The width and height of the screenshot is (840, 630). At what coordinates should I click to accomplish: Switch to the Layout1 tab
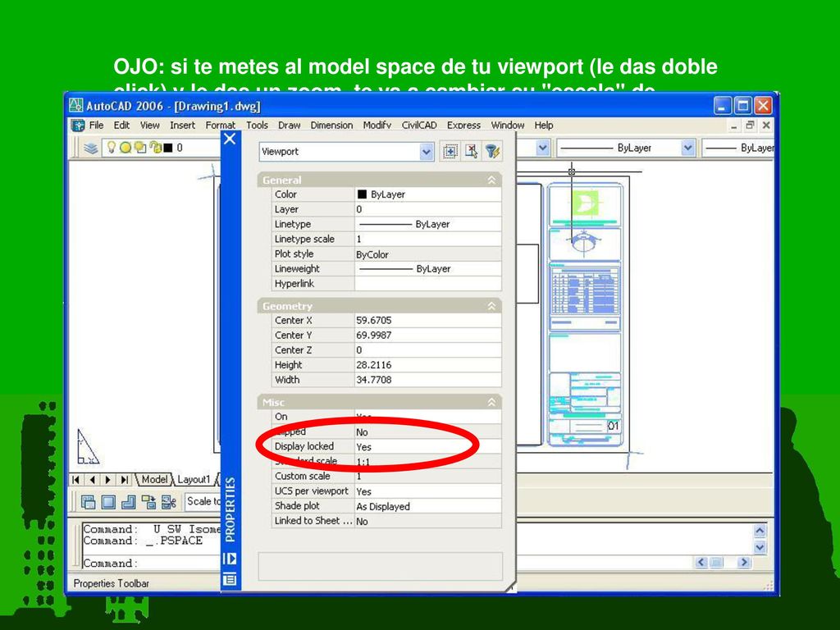click(x=194, y=479)
